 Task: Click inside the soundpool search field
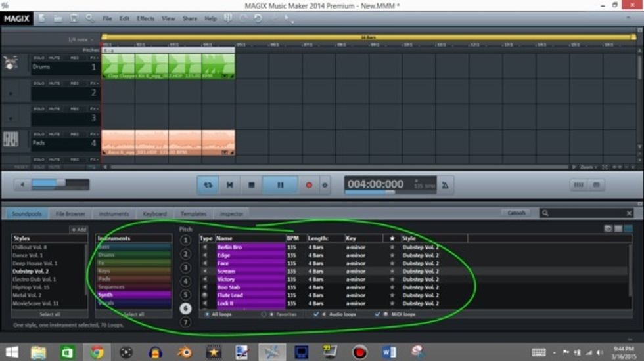tap(587, 213)
